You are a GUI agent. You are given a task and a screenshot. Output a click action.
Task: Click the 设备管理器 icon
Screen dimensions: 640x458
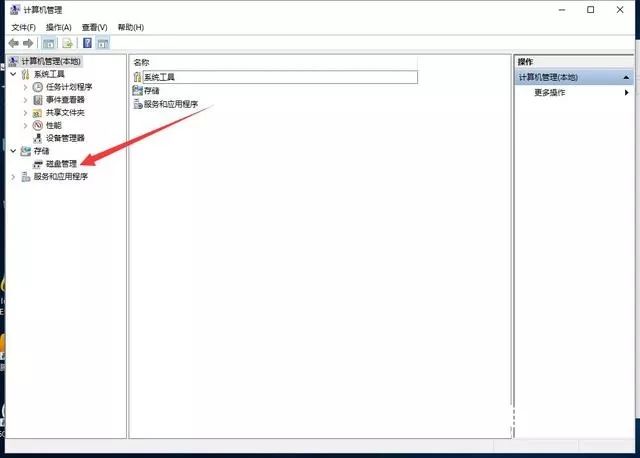tap(38, 138)
